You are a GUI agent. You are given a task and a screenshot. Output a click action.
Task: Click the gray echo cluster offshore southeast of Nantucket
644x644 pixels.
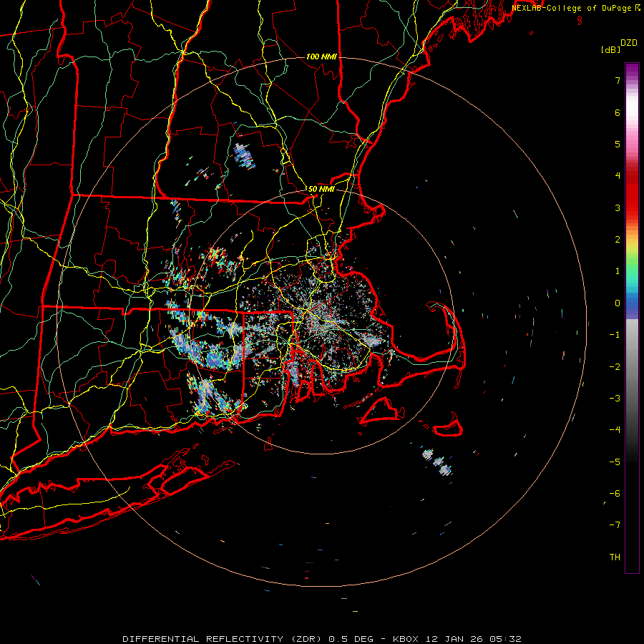(x=438, y=462)
